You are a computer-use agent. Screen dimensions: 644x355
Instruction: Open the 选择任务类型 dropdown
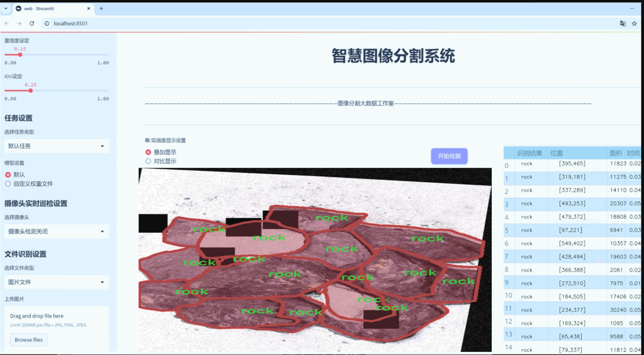(57, 146)
